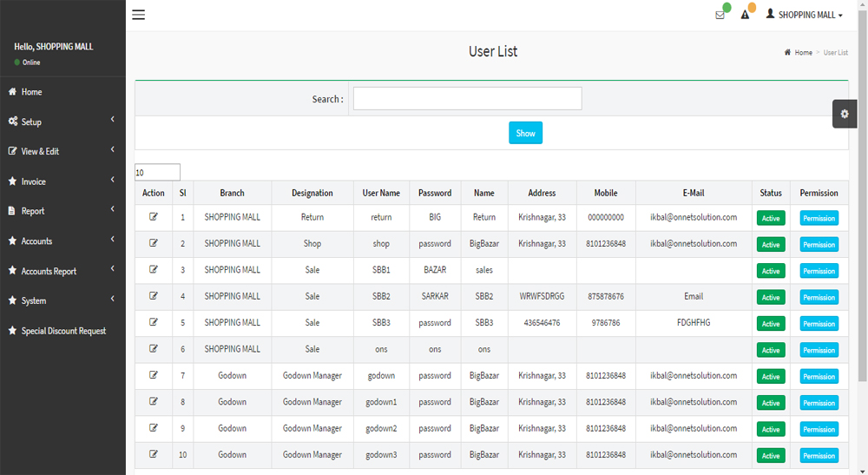
Task: Open Permission for user SBB1
Action: [x=819, y=271]
